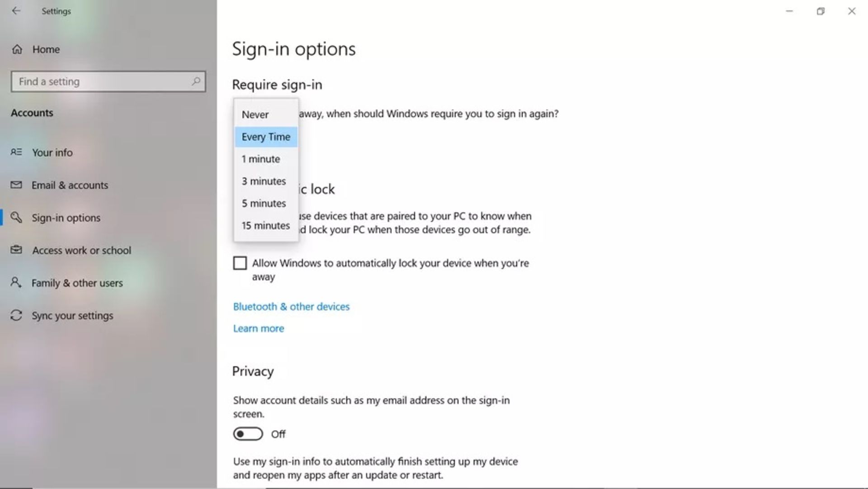The width and height of the screenshot is (868, 489).
Task: Open Family & other users section
Action: (x=77, y=283)
